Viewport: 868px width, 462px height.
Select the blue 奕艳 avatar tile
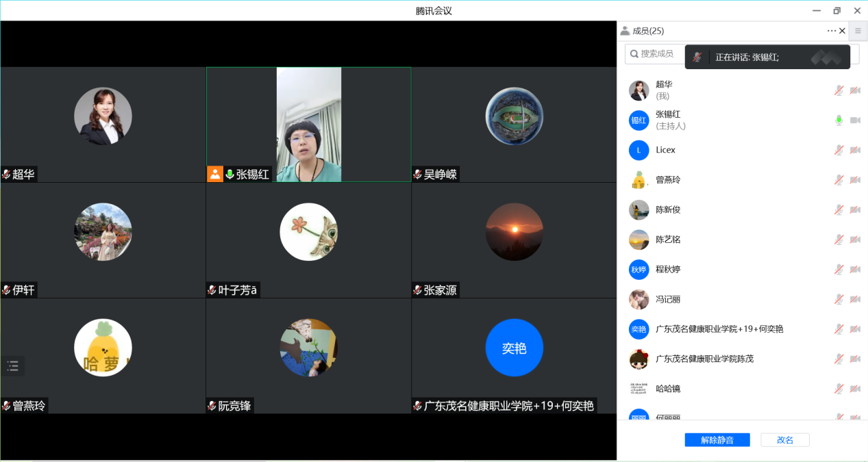[x=514, y=348]
